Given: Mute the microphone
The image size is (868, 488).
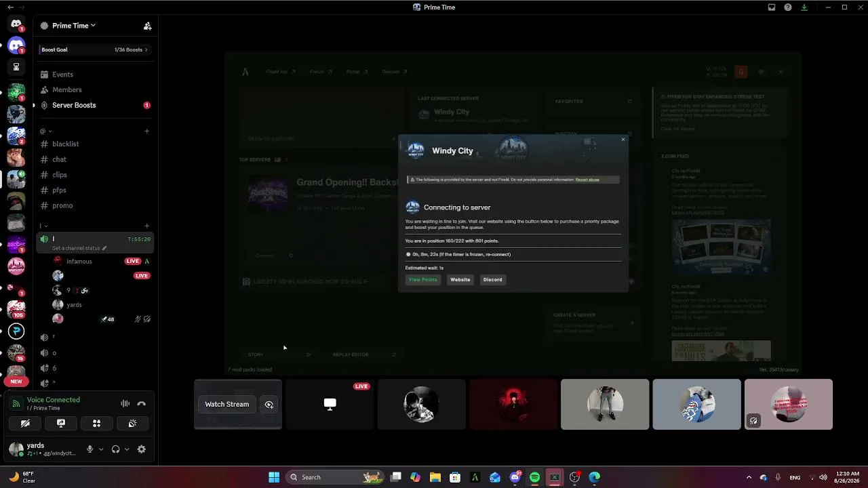Looking at the screenshot, I should point(90,449).
